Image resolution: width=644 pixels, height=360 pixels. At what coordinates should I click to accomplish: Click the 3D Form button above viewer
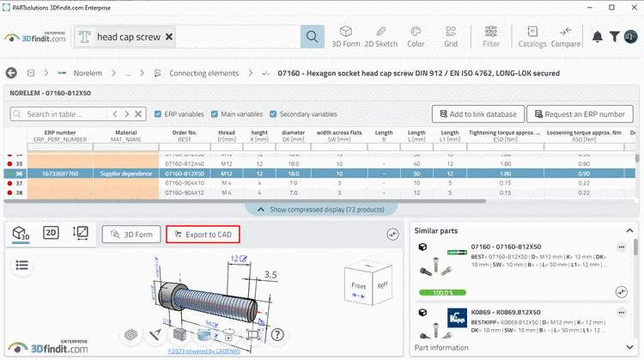[x=131, y=235]
